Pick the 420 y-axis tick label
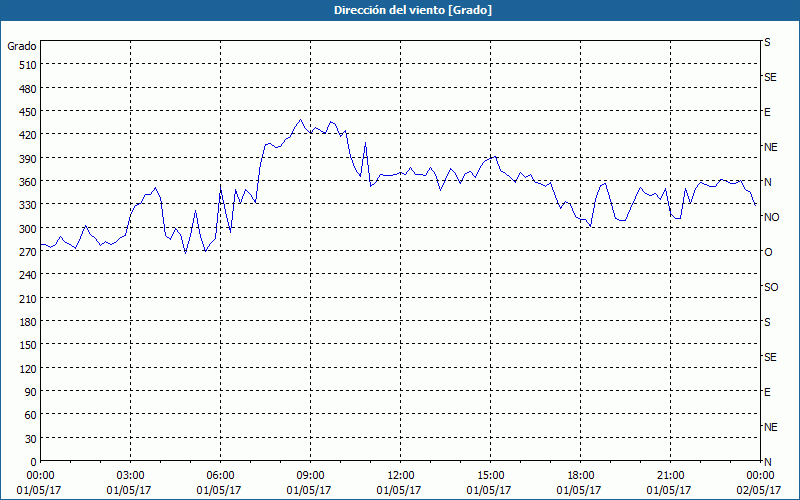 coord(28,135)
